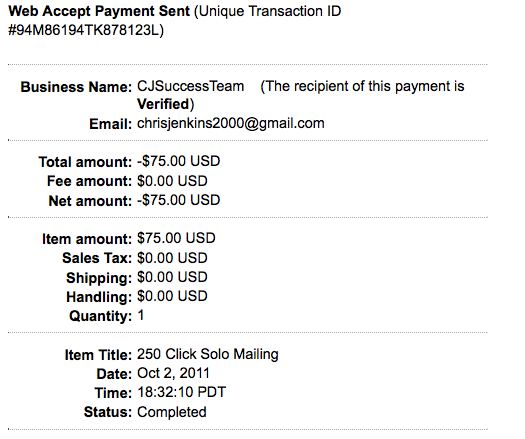Screen dimensions: 525x439
Task: Click the Status label
Action: (x=108, y=412)
